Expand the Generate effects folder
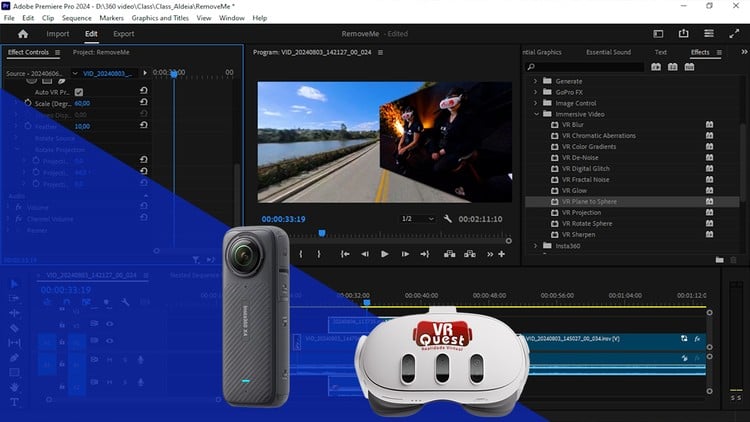This screenshot has height=422, width=750. click(536, 81)
